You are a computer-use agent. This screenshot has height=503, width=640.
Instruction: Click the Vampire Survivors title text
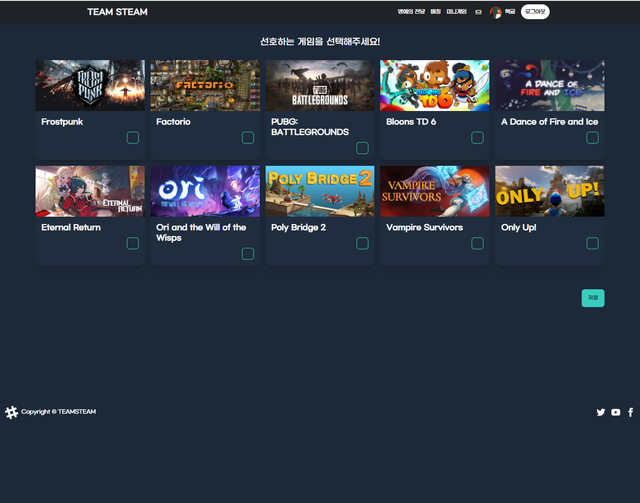(424, 227)
